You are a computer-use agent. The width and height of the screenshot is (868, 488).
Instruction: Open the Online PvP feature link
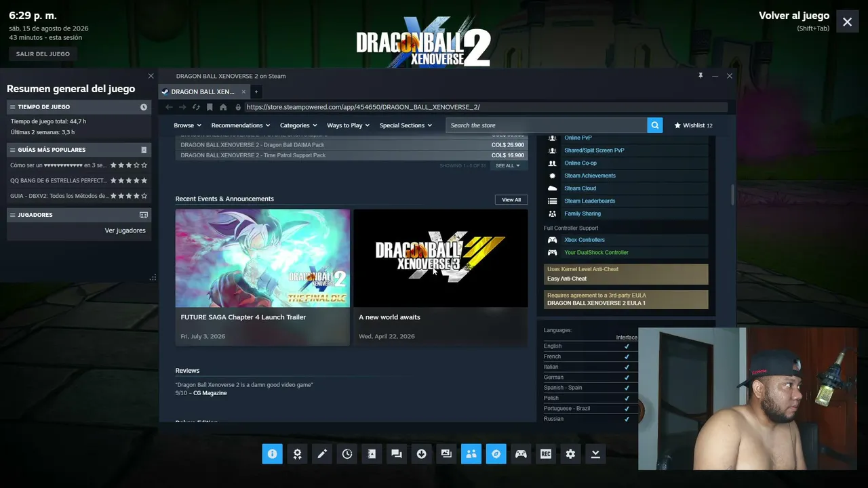[578, 138]
